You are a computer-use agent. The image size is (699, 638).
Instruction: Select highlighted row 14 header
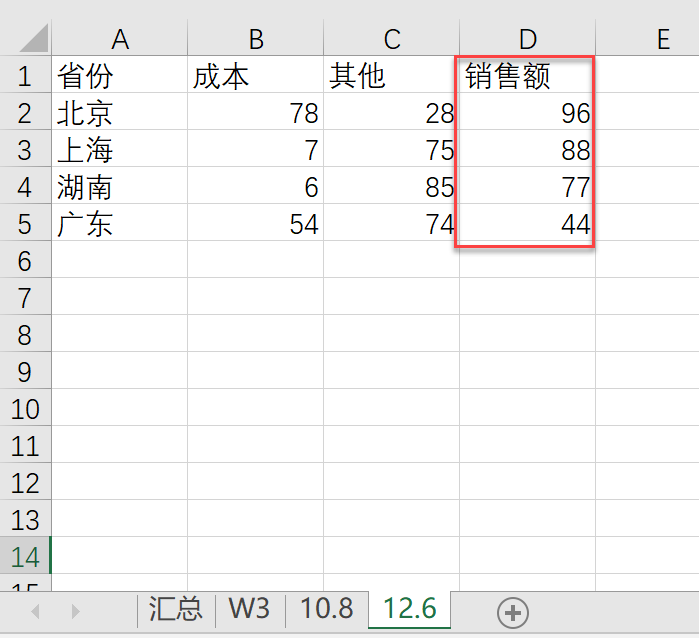(25, 556)
